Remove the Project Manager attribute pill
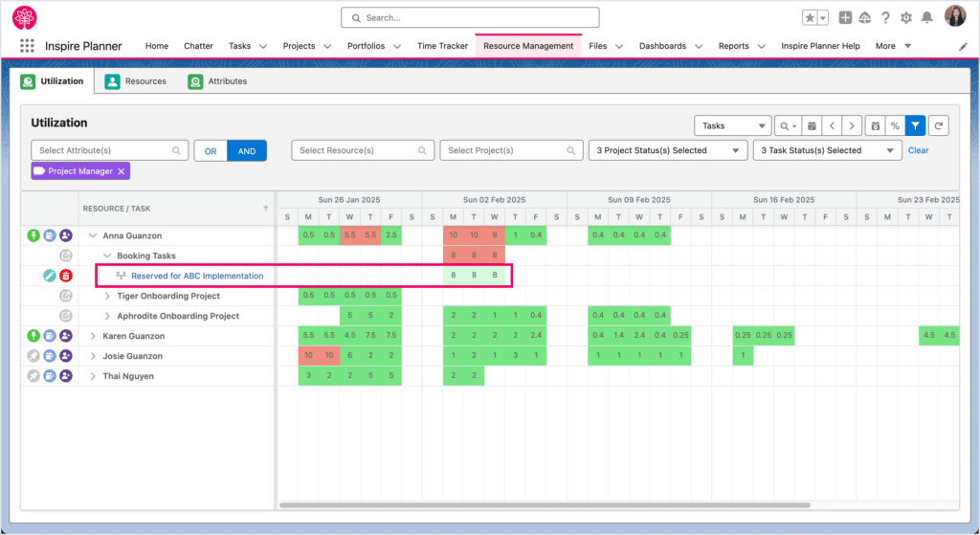Image resolution: width=980 pixels, height=535 pixels. tap(122, 171)
